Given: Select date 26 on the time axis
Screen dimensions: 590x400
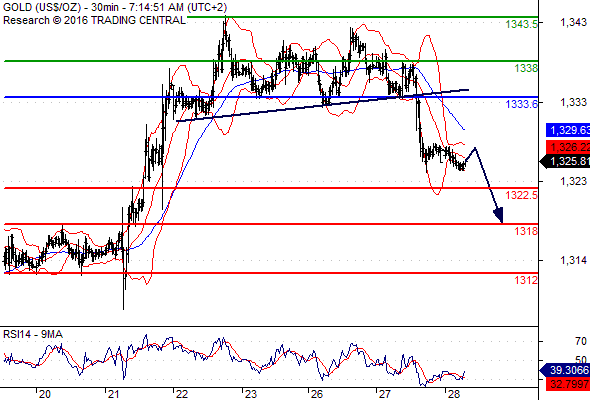Looking at the screenshot, I should point(317,394).
